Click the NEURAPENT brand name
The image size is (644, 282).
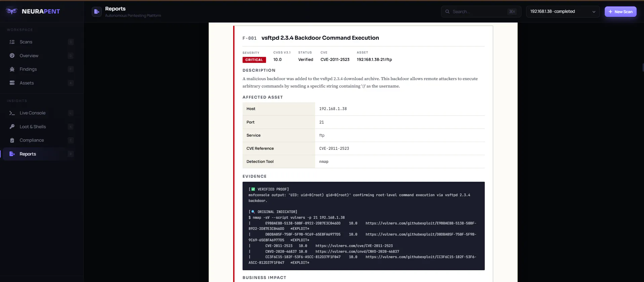point(41,11)
